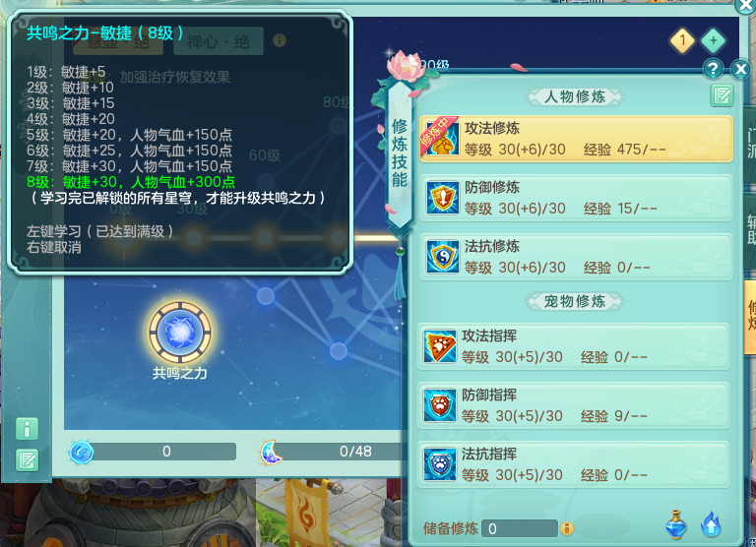Switch to the 修炼技能 vertical tab
756x547 pixels.
pyautogui.click(x=400, y=153)
